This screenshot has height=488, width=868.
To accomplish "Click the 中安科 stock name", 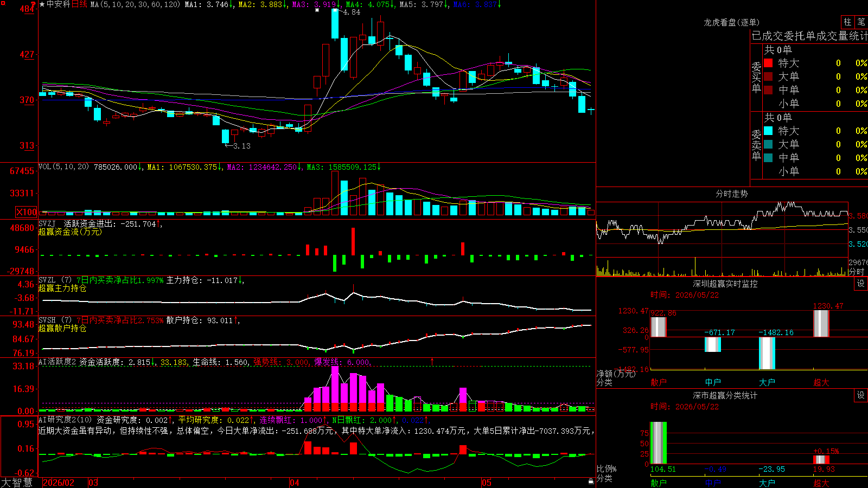I will [x=59, y=4].
